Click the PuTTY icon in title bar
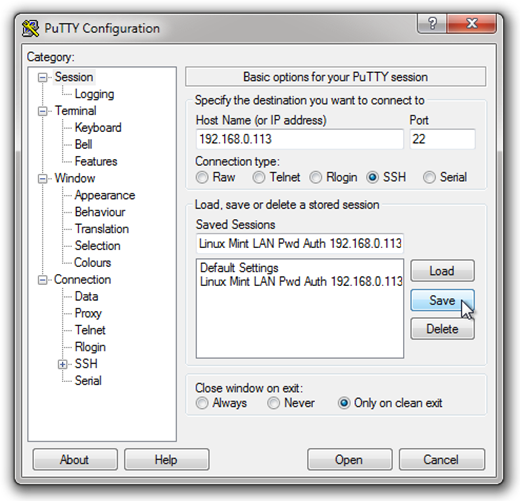The image size is (520, 501). click(x=30, y=28)
